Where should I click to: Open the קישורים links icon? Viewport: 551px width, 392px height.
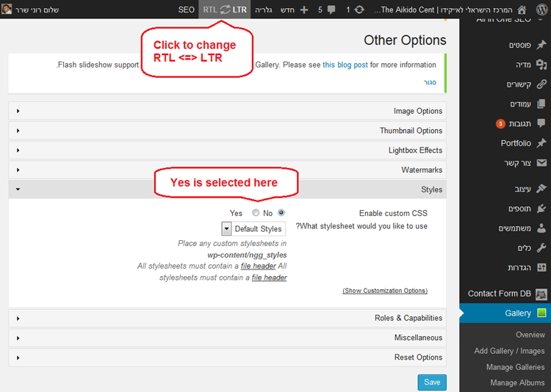pos(541,84)
